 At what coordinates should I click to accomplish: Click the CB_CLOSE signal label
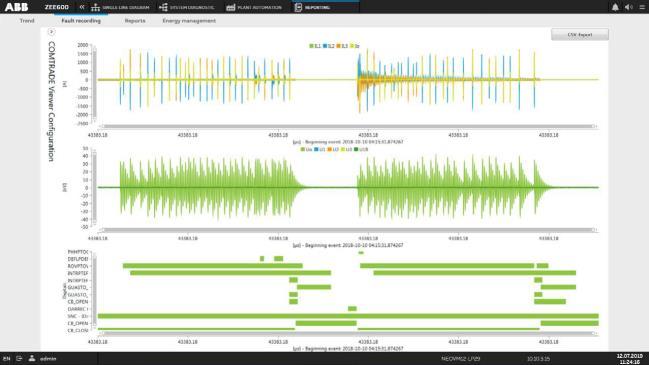(x=78, y=331)
